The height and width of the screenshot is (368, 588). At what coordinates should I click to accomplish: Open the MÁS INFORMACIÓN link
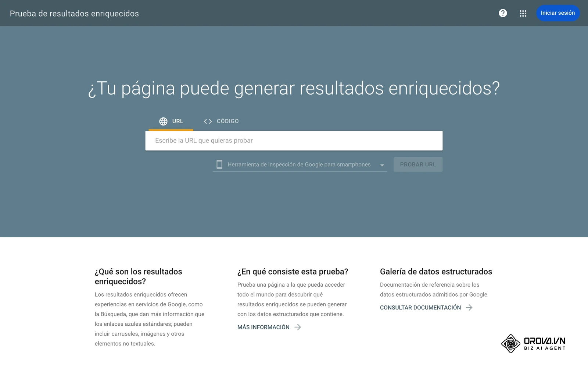tap(269, 327)
